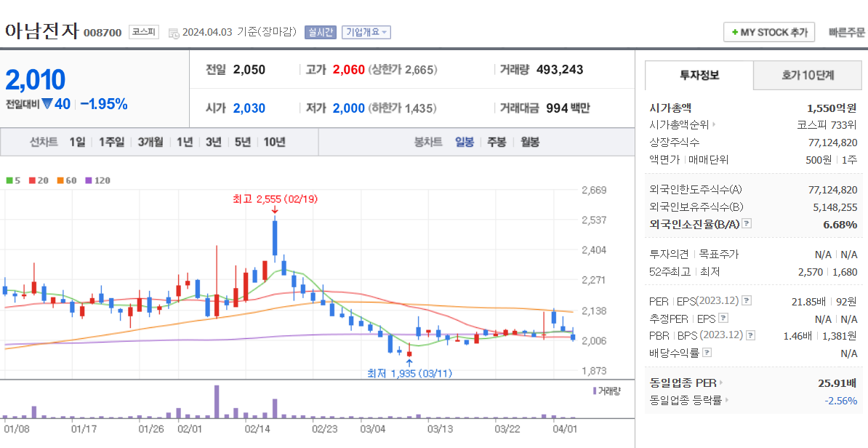The image size is (868, 448).
Task: Click the 저가 value 2,000
Action: [349, 108]
